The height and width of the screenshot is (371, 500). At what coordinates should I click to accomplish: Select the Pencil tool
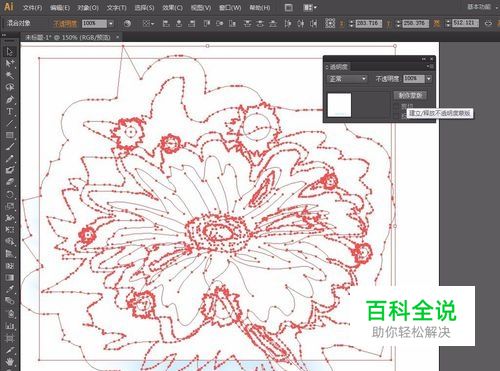click(x=9, y=159)
